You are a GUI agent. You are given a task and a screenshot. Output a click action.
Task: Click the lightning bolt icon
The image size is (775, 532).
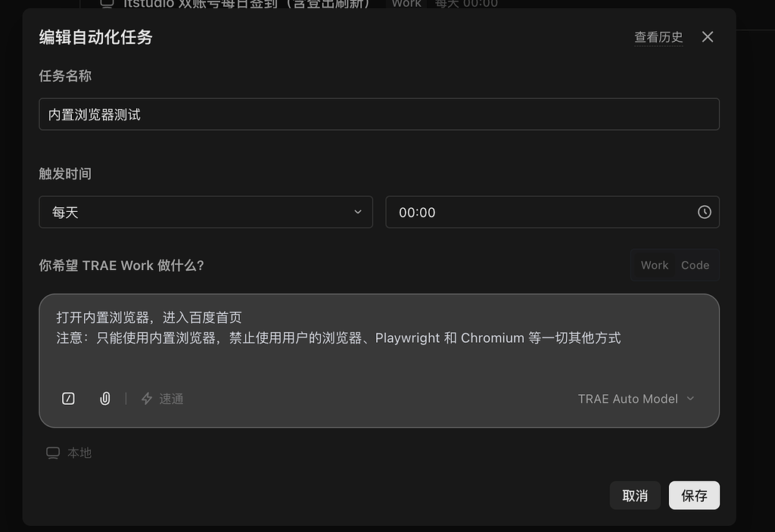147,399
